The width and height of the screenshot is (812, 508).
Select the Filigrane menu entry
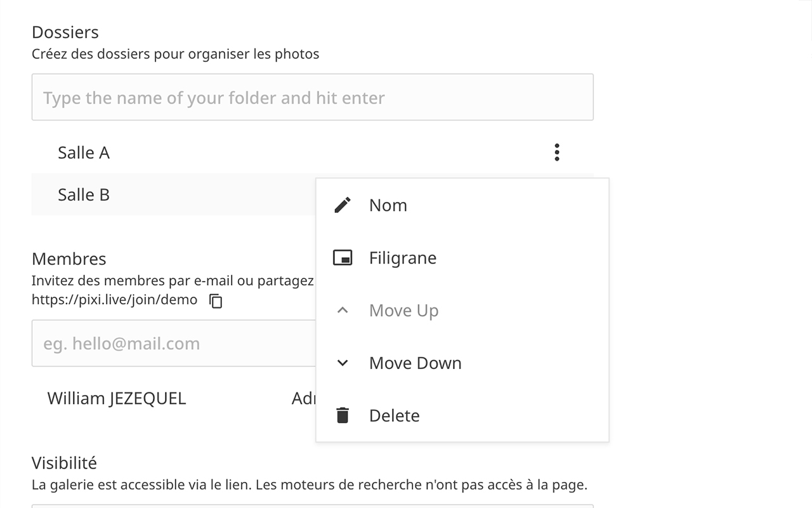point(462,258)
